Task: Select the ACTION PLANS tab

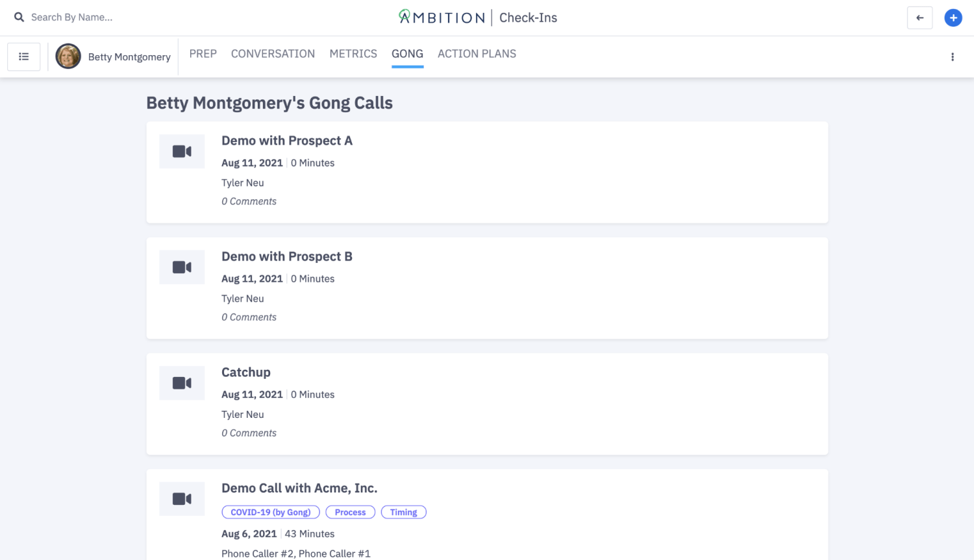Action: (x=477, y=54)
